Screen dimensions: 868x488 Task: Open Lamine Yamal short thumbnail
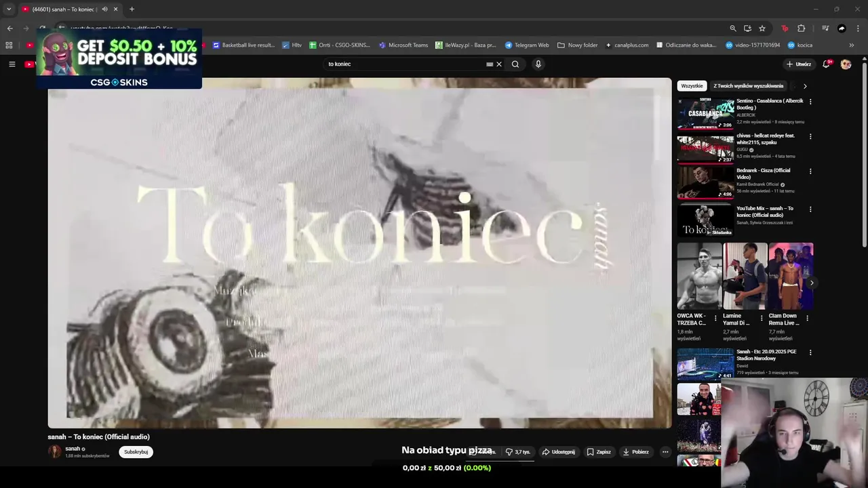(745, 277)
